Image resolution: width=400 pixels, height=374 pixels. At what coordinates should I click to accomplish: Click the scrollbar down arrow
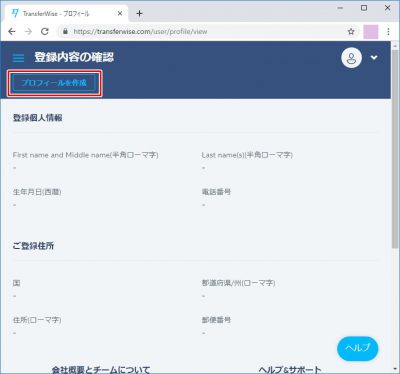point(395,369)
